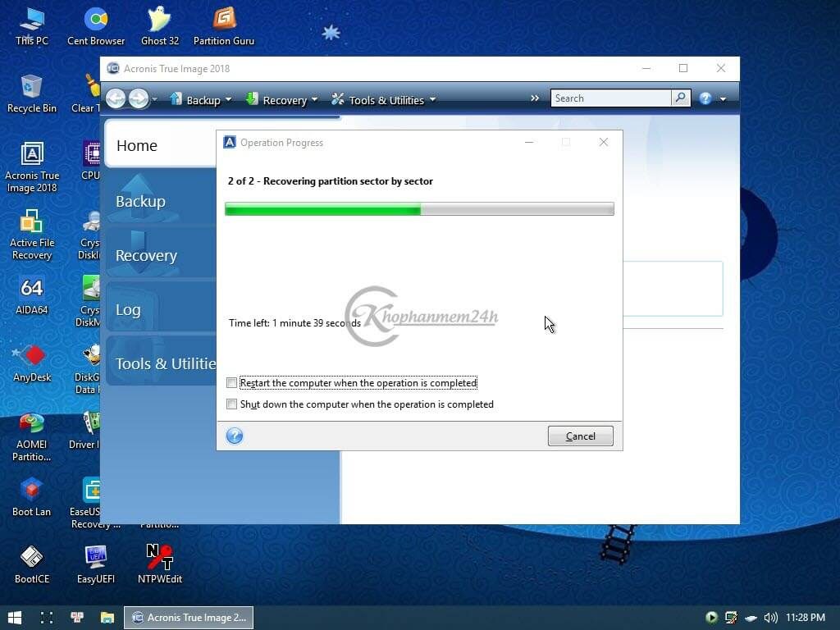Image resolution: width=840 pixels, height=630 pixels.
Task: Select the Log sidebar tab
Action: (x=129, y=309)
